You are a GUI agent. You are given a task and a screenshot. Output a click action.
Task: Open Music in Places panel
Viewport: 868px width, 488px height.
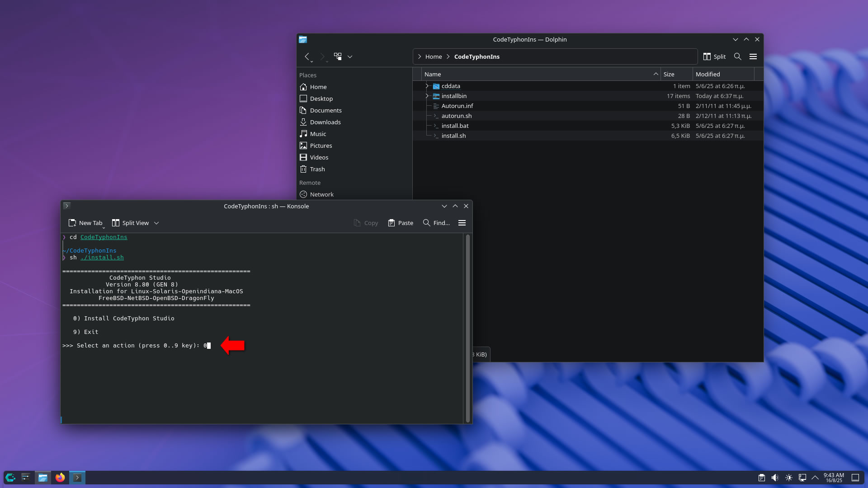tap(354, 134)
